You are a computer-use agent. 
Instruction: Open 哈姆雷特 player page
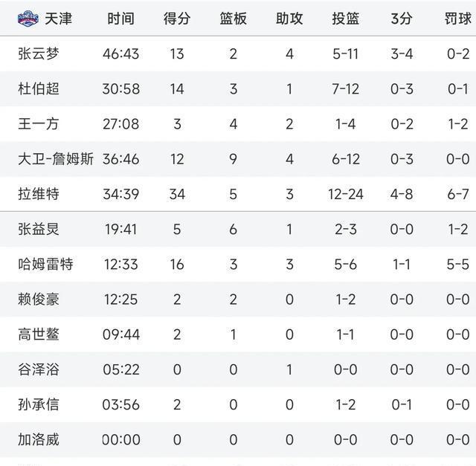tap(45, 264)
